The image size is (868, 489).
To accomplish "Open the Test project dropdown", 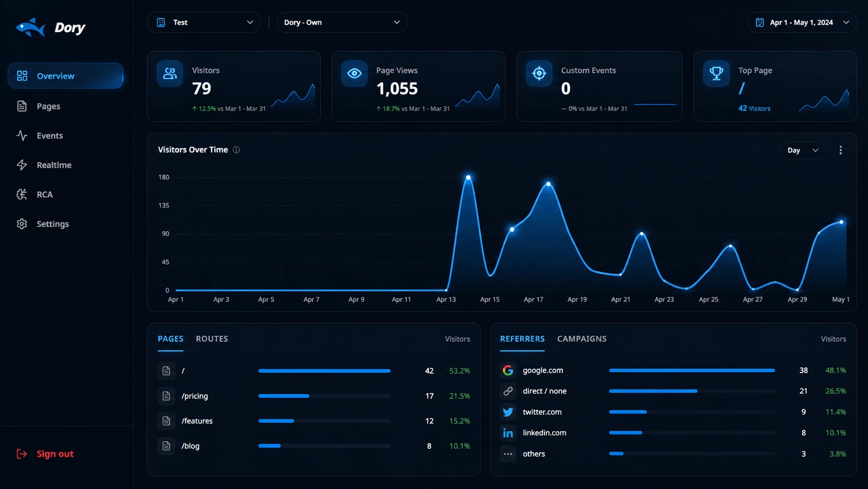I will pyautogui.click(x=204, y=22).
